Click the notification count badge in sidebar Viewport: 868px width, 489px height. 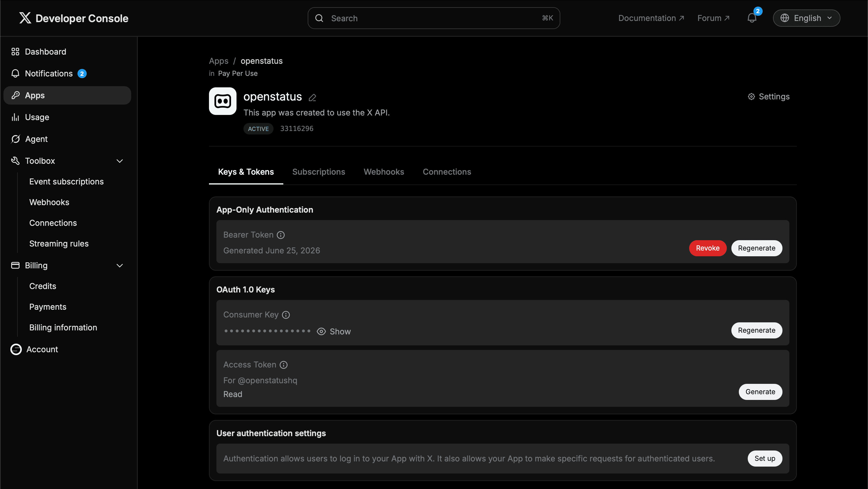[82, 74]
